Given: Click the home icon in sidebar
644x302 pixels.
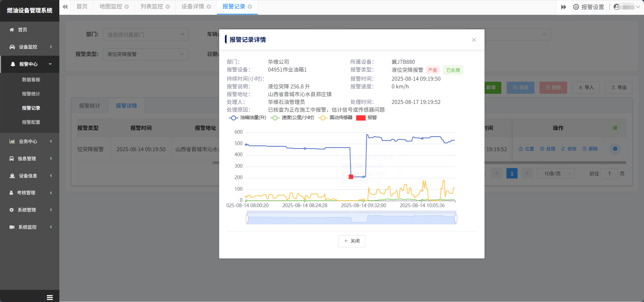Looking at the screenshot, I should point(12,30).
